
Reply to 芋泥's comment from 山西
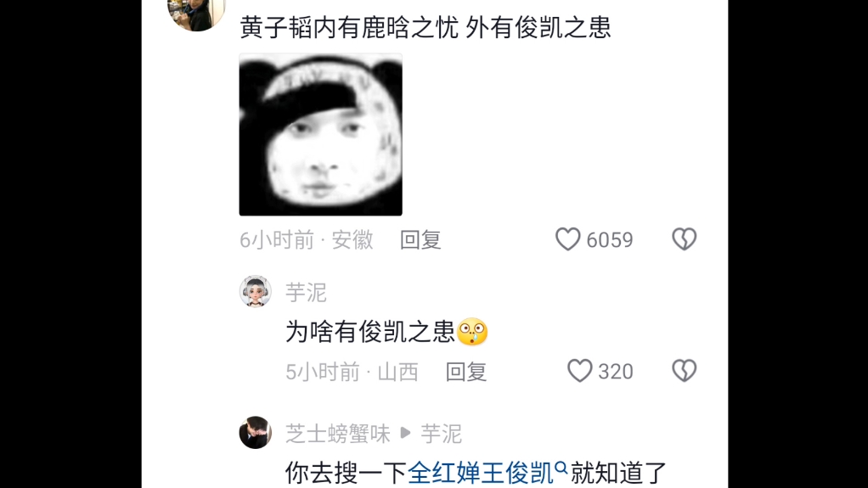[466, 372]
